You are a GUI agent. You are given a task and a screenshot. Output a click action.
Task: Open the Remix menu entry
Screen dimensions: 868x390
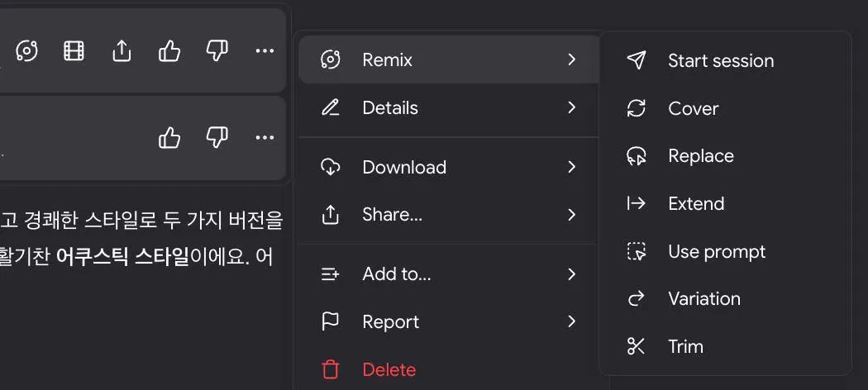450,59
